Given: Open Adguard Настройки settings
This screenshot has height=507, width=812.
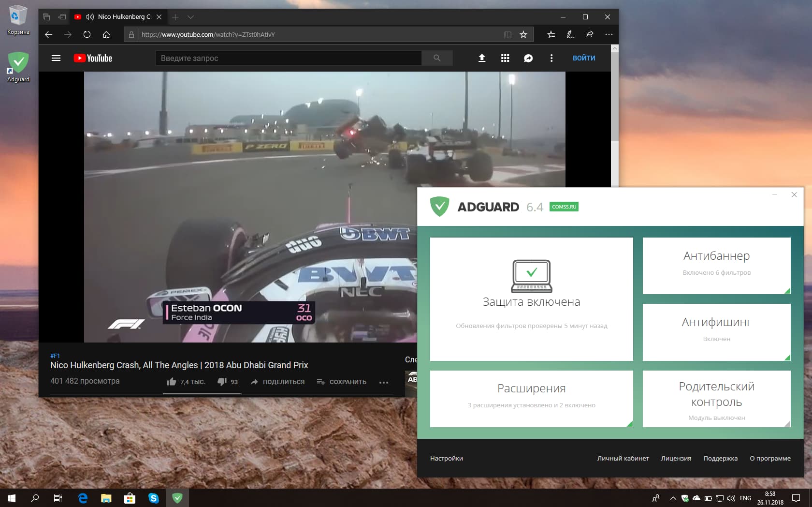Looking at the screenshot, I should [446, 458].
